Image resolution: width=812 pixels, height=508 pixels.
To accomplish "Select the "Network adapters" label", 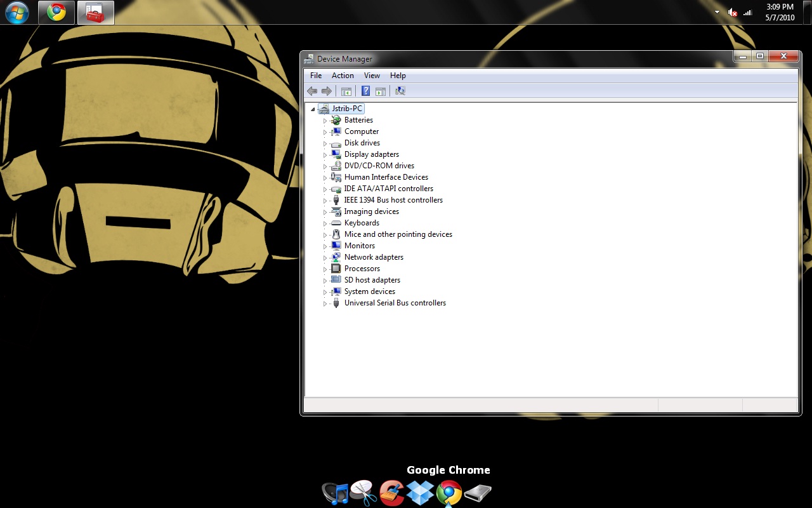I will [374, 257].
